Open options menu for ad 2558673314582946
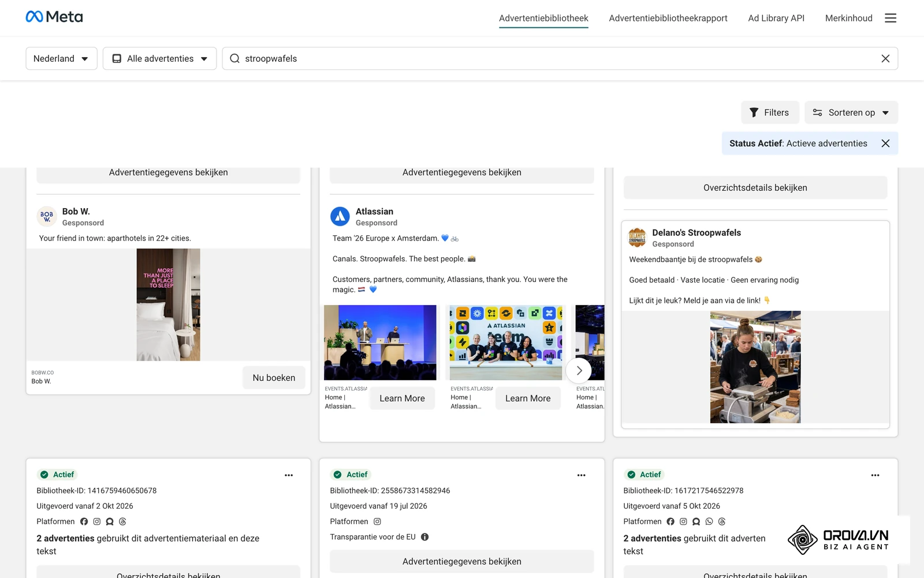 582,475
